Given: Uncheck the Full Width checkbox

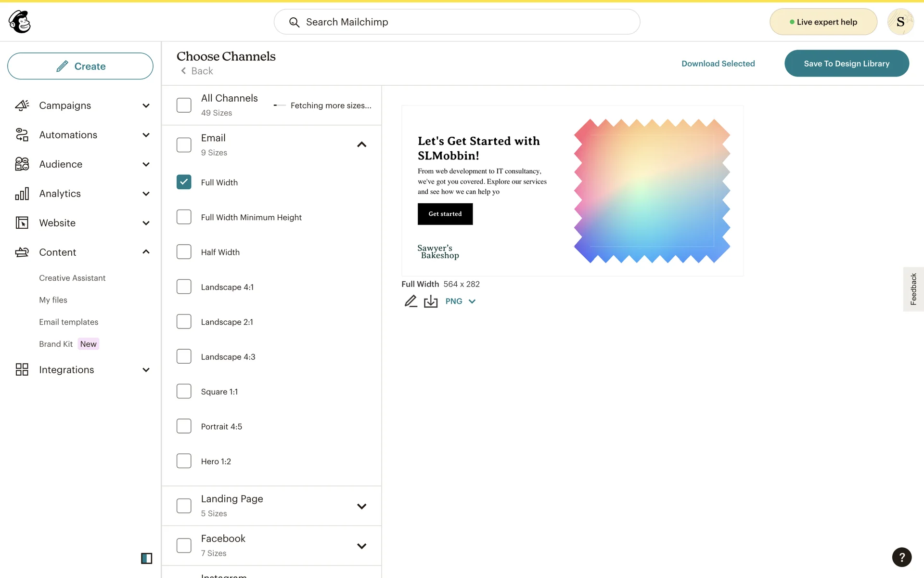Looking at the screenshot, I should [184, 182].
